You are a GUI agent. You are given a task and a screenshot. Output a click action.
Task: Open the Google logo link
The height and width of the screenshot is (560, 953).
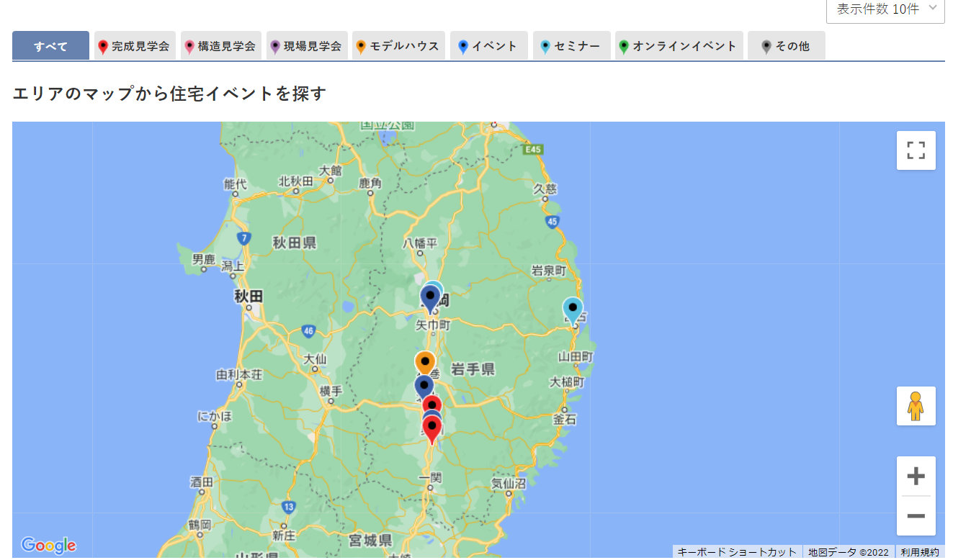tap(48, 546)
